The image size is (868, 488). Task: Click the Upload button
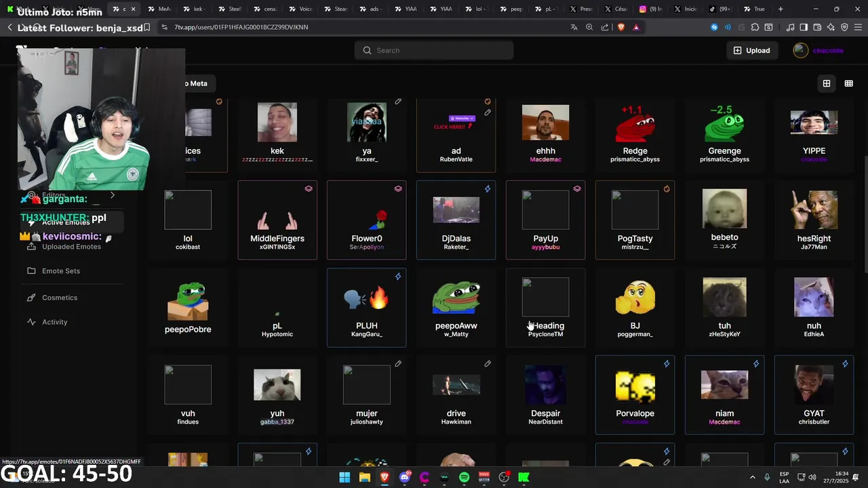751,50
